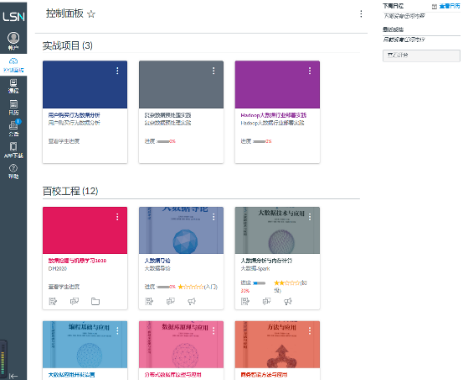Click the megaphone icon on 大数据导论 card
This screenshot has height=380, width=463.
click(191, 301)
